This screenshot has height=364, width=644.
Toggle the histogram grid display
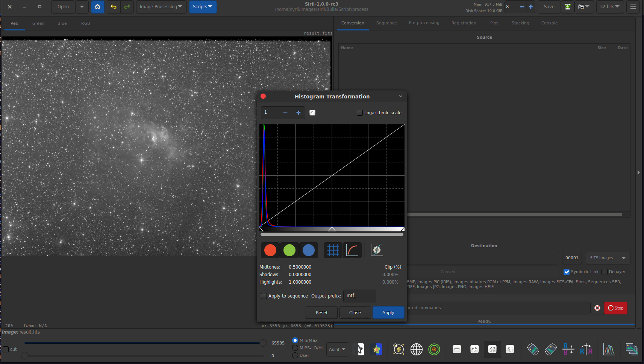click(333, 250)
